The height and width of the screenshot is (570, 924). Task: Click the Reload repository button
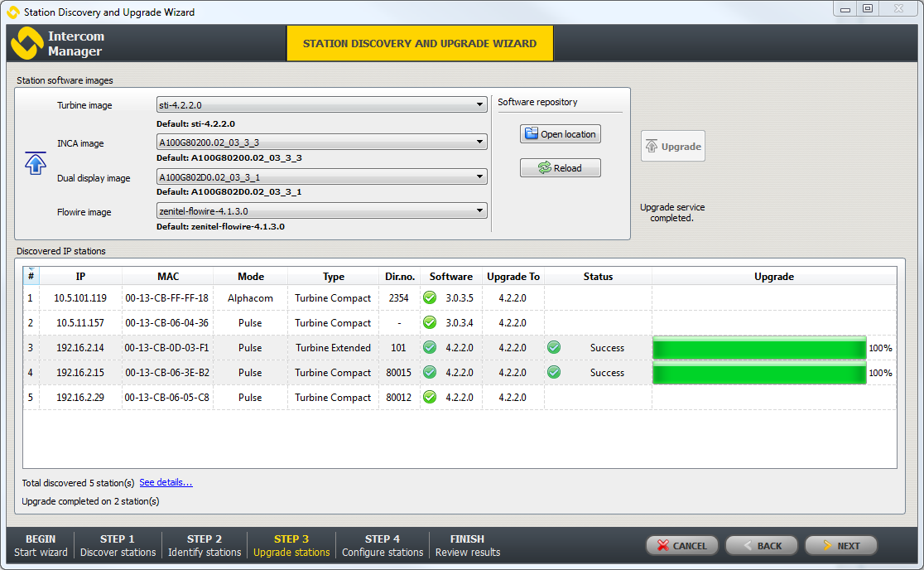pyautogui.click(x=560, y=168)
